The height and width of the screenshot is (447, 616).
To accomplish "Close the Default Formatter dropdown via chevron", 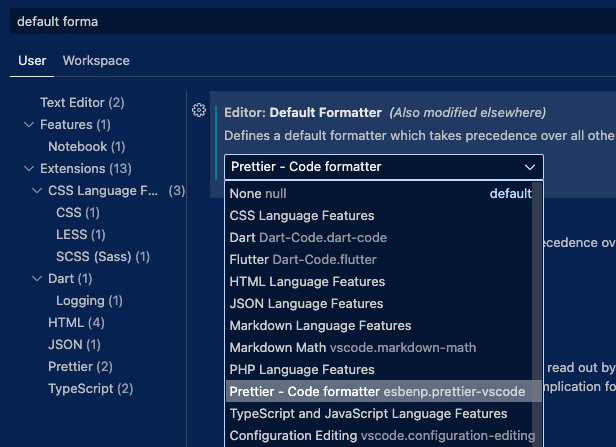I will (x=530, y=167).
